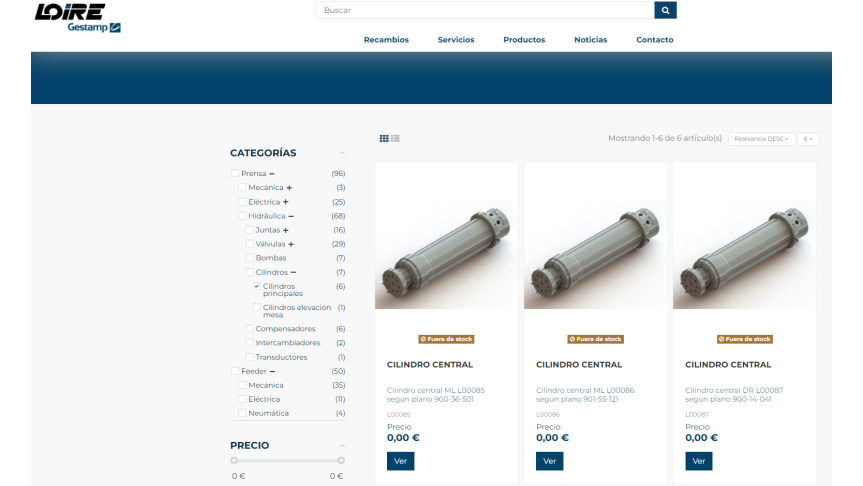Viewport: 863px width, 486px height.
Task: Collapse the Hidráulica category minus icon
Action: point(291,216)
